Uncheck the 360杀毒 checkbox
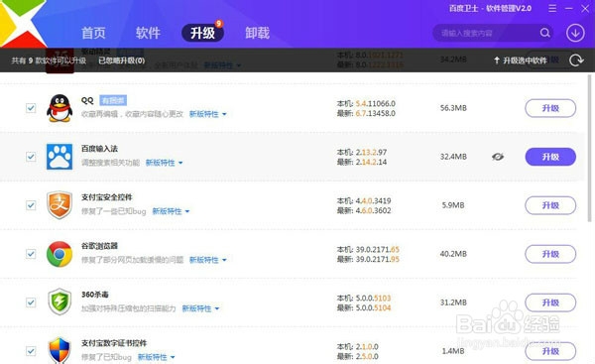Screen dimensions: 595x364 click(x=31, y=303)
